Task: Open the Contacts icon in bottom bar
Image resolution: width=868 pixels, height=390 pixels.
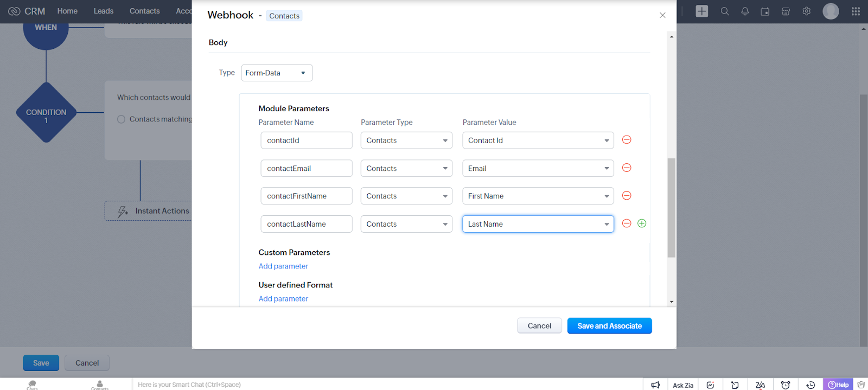Action: [100, 385]
